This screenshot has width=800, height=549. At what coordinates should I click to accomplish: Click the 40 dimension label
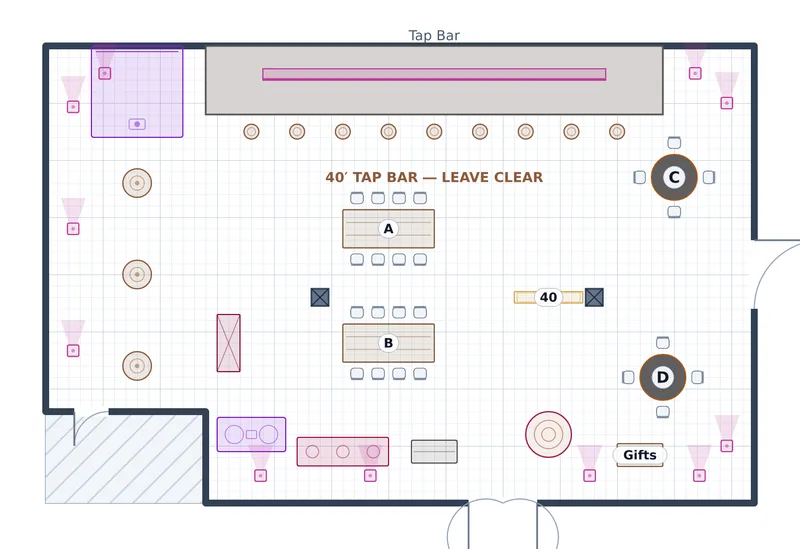coord(548,297)
